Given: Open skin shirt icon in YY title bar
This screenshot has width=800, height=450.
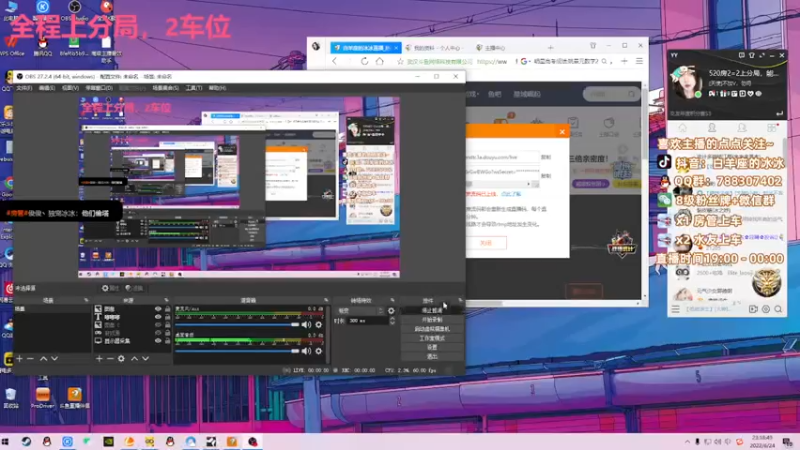Looking at the screenshot, I should (x=752, y=55).
